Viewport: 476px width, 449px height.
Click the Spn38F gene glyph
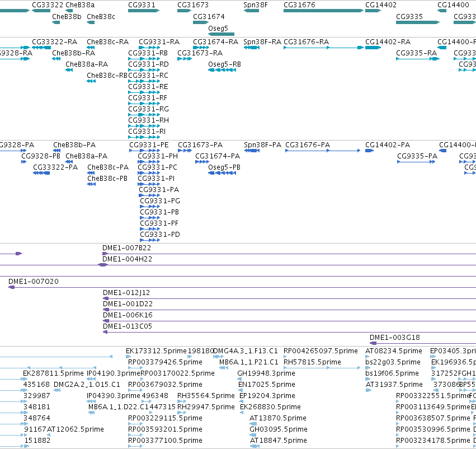[251, 11]
